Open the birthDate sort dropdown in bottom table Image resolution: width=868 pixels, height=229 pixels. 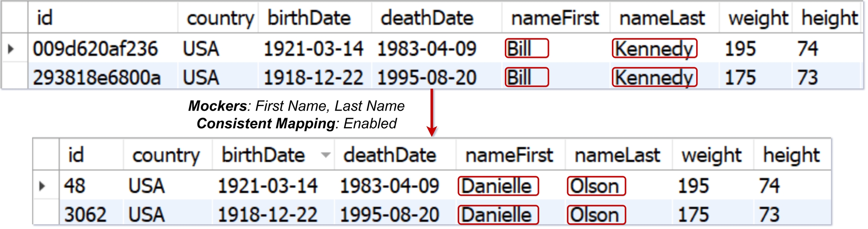coord(325,155)
